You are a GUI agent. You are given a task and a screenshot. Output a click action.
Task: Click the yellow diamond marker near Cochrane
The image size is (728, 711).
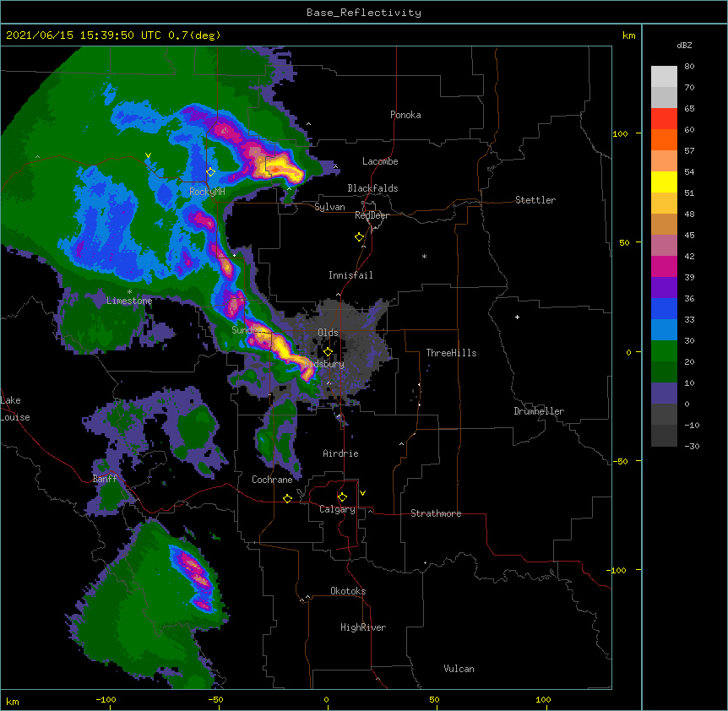(287, 498)
